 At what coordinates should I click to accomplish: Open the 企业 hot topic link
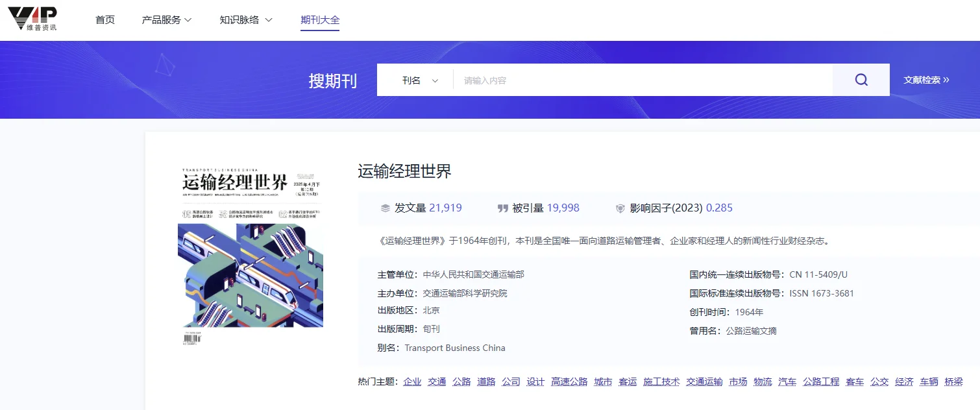[413, 381]
